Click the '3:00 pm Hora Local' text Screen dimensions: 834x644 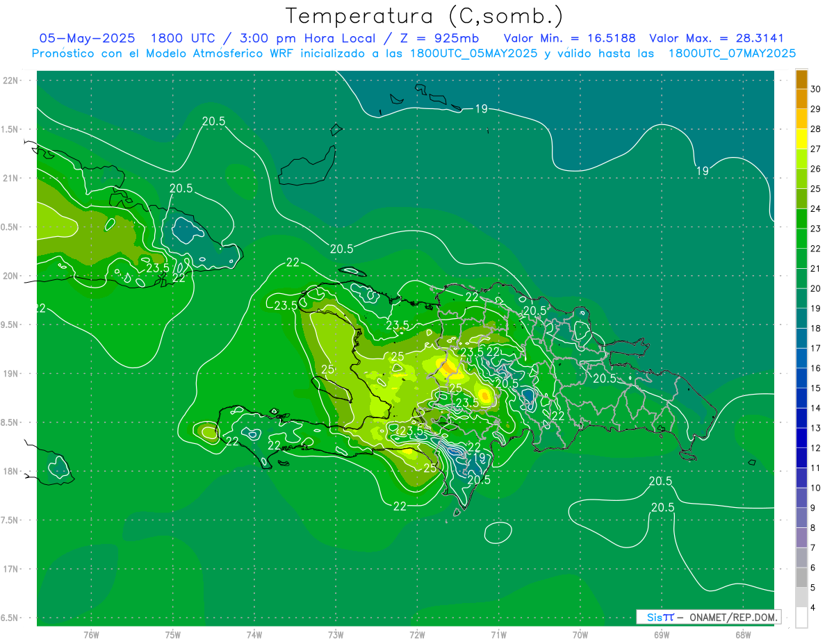pyautogui.click(x=311, y=38)
